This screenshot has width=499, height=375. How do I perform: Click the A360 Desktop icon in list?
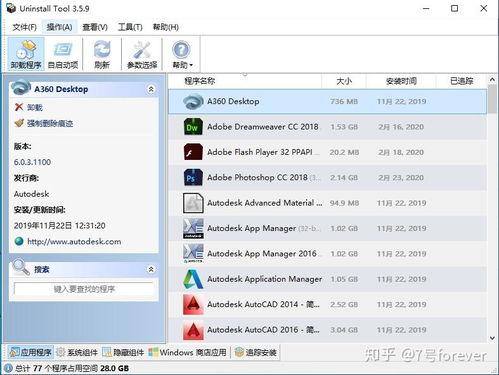click(193, 101)
